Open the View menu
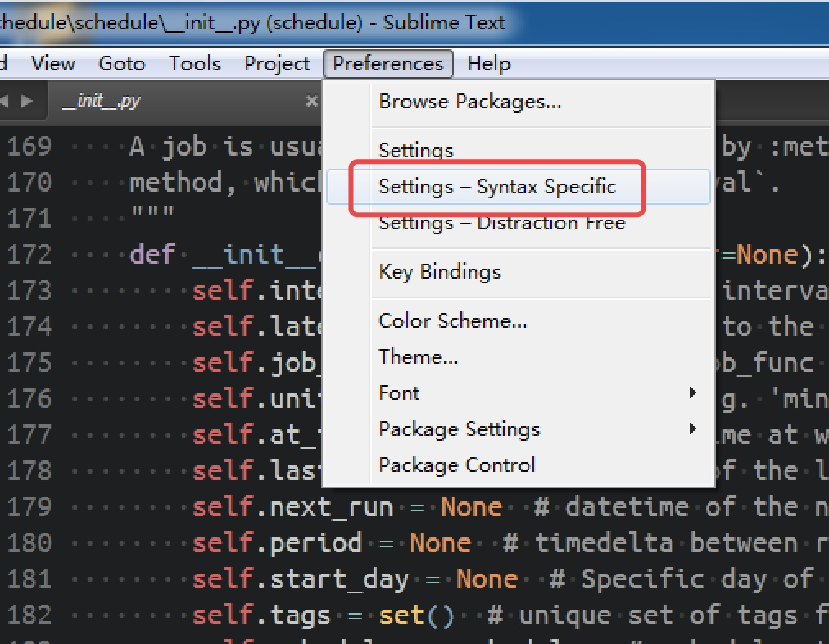This screenshot has height=644, width=829. [53, 63]
